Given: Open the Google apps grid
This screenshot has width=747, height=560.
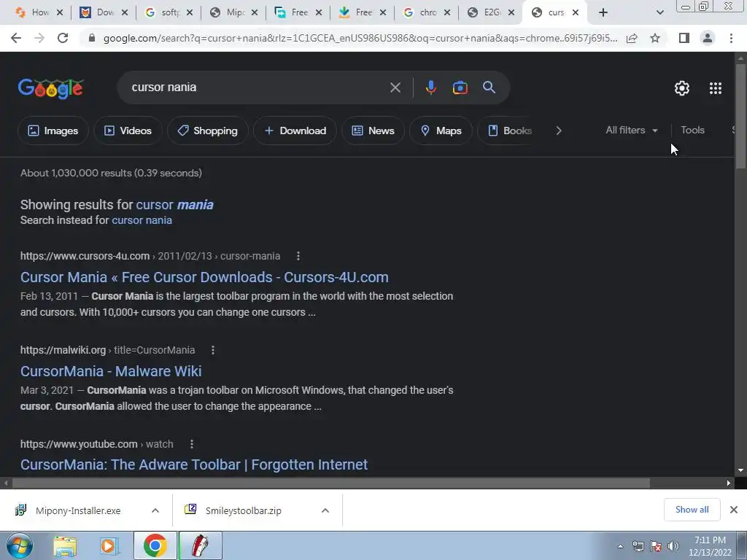Looking at the screenshot, I should pos(716,88).
